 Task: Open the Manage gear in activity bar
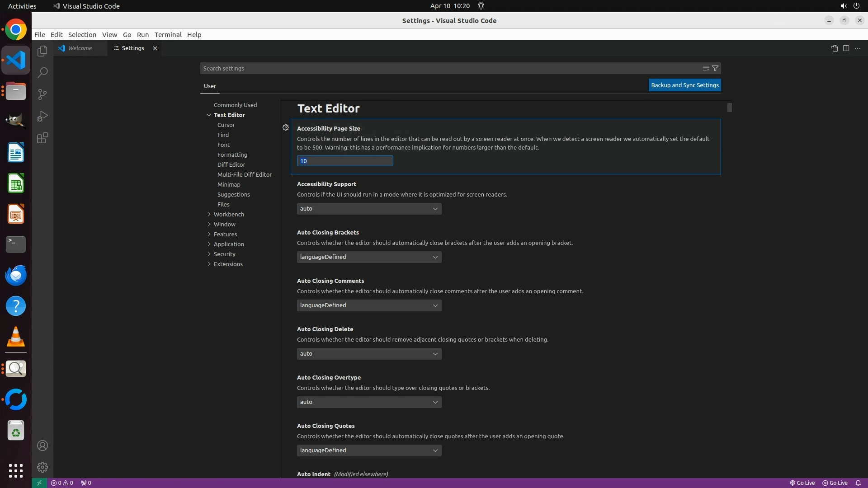(x=42, y=467)
